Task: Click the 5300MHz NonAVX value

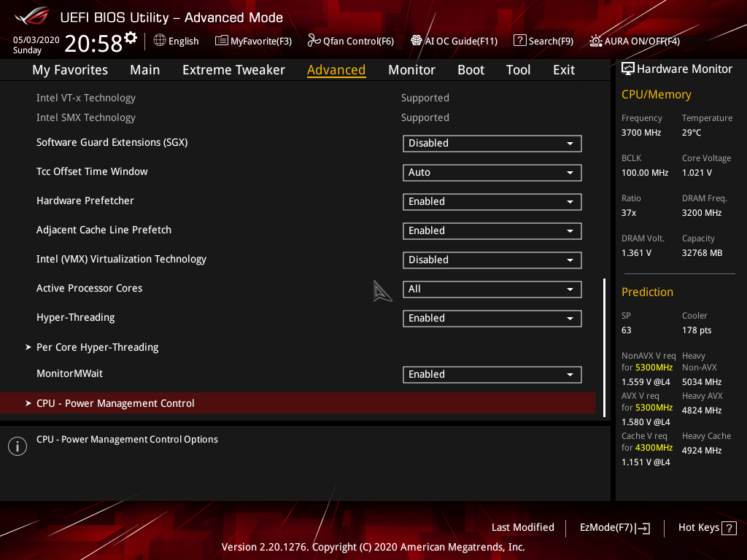Action: point(654,367)
